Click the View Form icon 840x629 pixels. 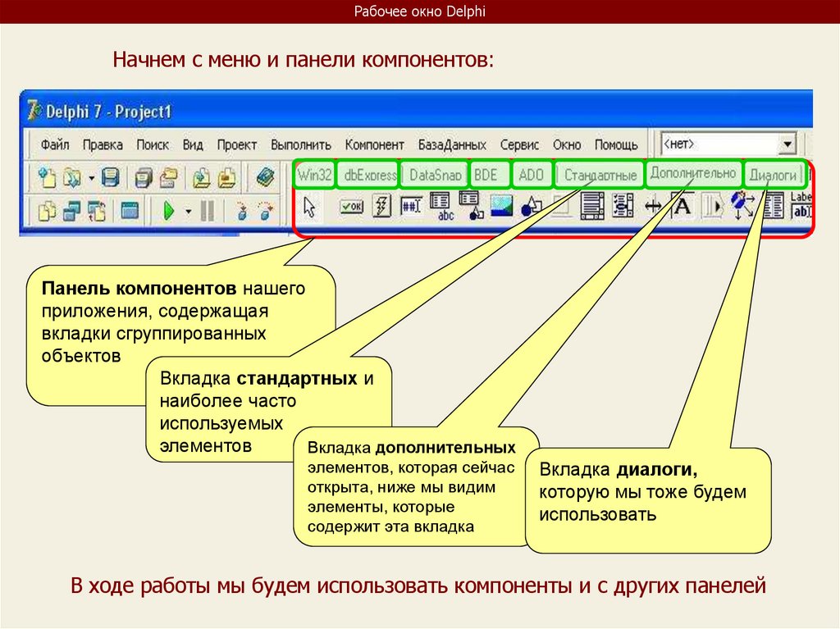(x=72, y=211)
